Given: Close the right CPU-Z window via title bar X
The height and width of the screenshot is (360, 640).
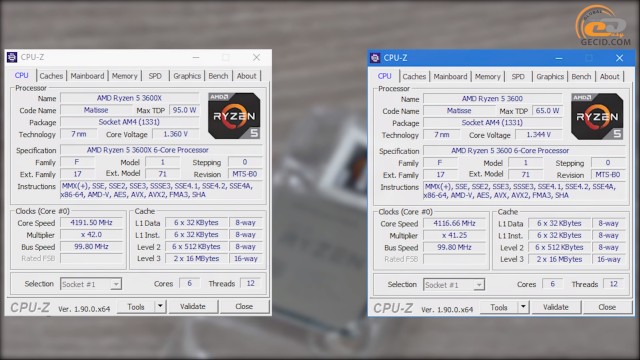Looking at the screenshot, I should [x=619, y=58].
